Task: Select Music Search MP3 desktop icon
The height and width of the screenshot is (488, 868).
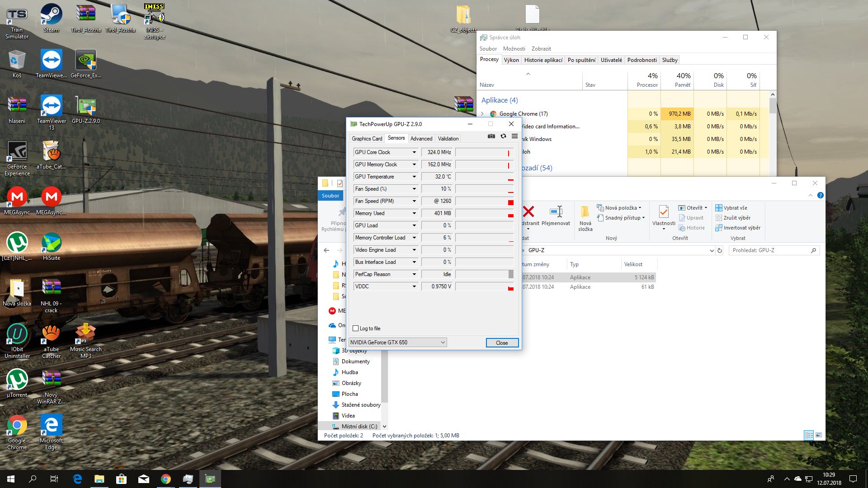Action: point(86,341)
